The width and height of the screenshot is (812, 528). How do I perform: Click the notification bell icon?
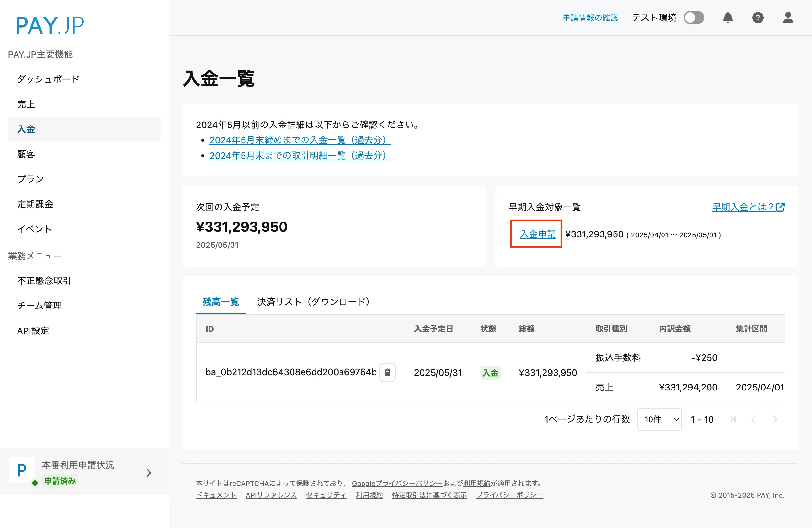coord(728,18)
